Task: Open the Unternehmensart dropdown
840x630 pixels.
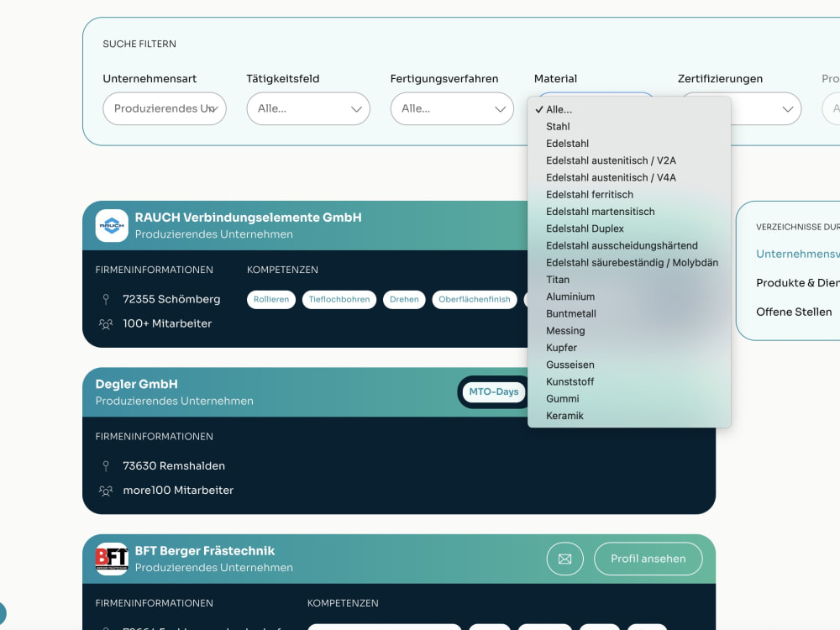Action: (165, 108)
